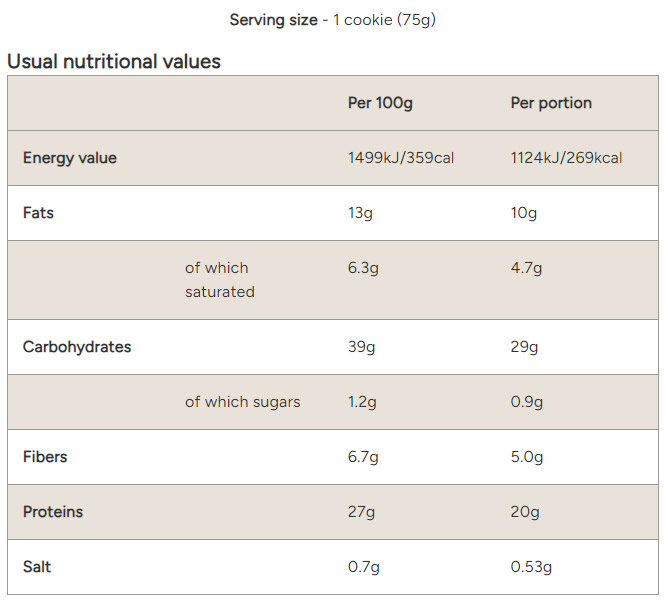Select the 'Proteins' row label
This screenshot has width=667, height=604.
pyautogui.click(x=53, y=512)
